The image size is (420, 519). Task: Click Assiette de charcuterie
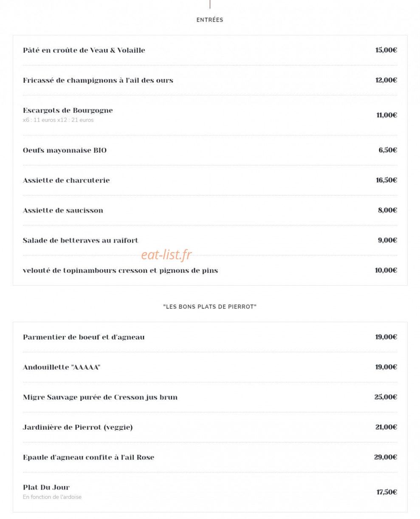pos(66,180)
